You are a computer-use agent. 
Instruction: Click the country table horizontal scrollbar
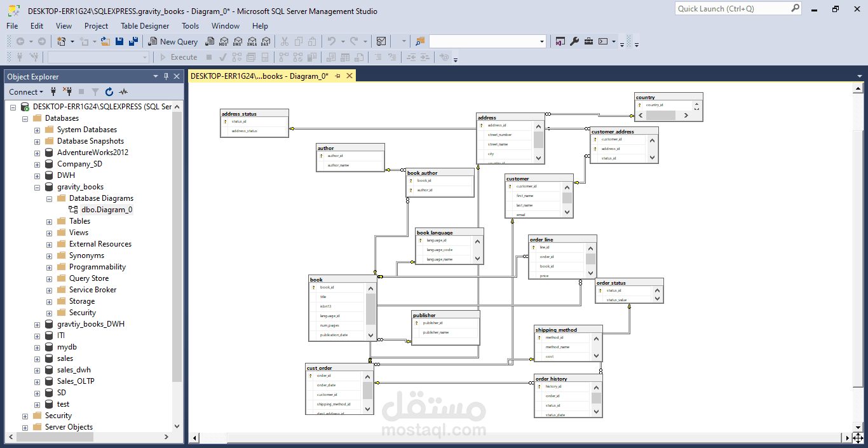664,116
